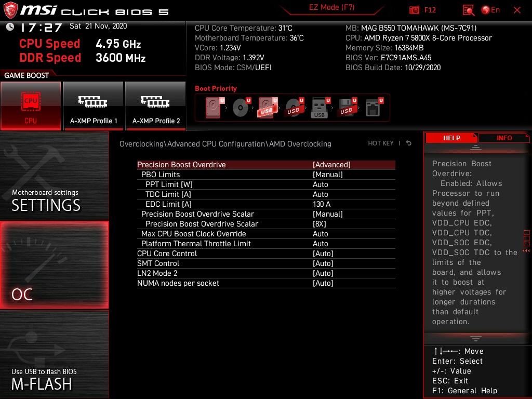Click the F1: General Help hint
The image size is (532, 399).
(x=464, y=391)
